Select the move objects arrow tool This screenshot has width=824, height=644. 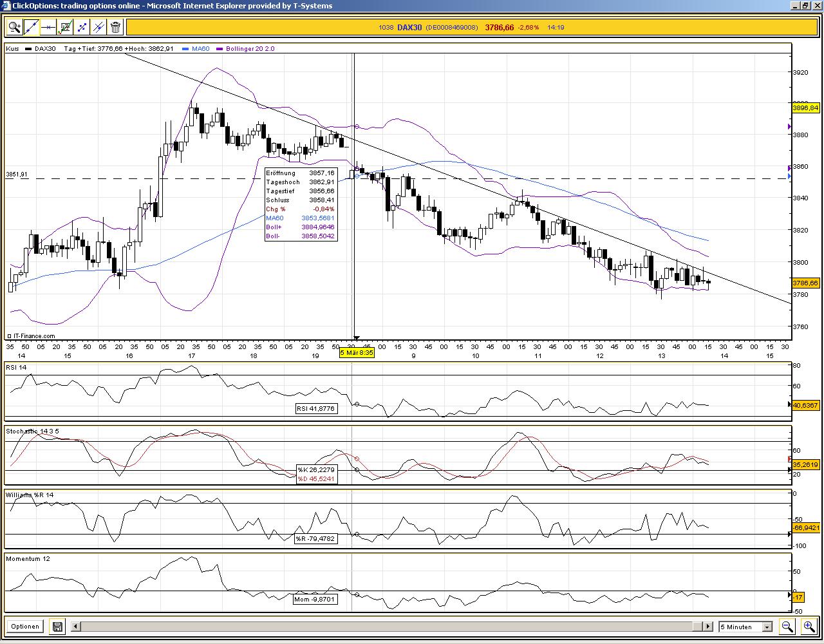coord(81,27)
